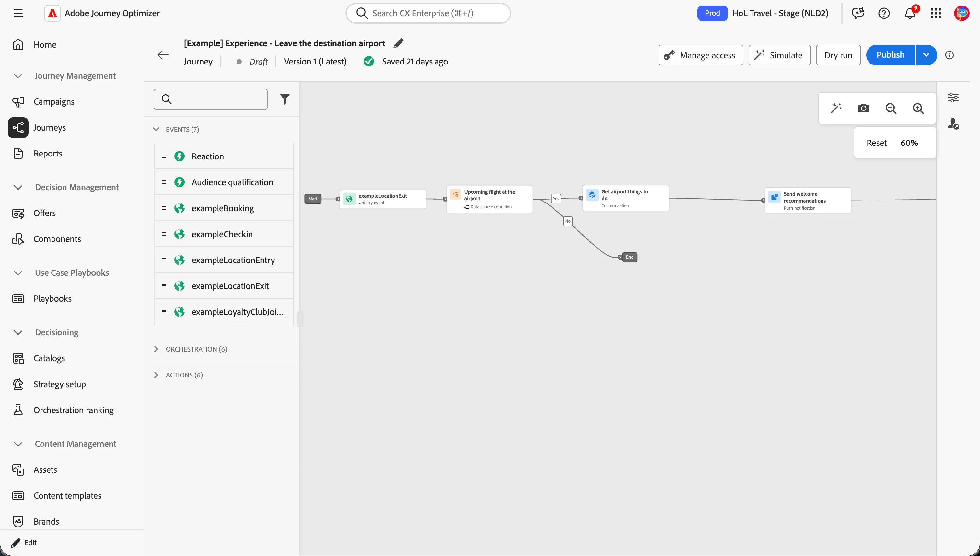Open the profile attributes user icon

click(953, 124)
